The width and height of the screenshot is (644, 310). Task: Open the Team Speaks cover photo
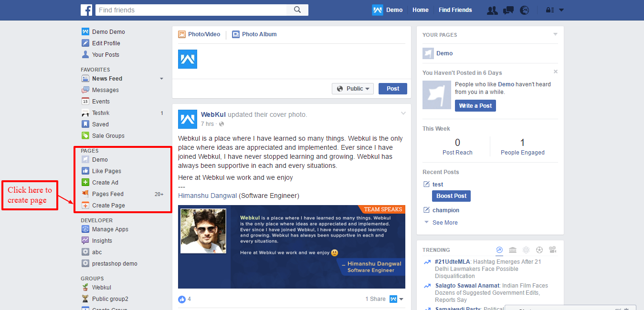point(292,247)
